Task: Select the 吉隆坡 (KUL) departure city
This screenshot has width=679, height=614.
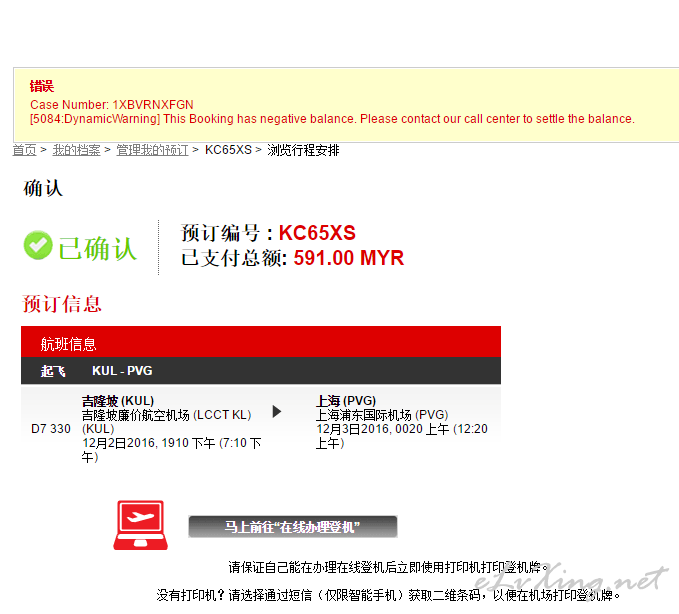Action: coord(117,401)
